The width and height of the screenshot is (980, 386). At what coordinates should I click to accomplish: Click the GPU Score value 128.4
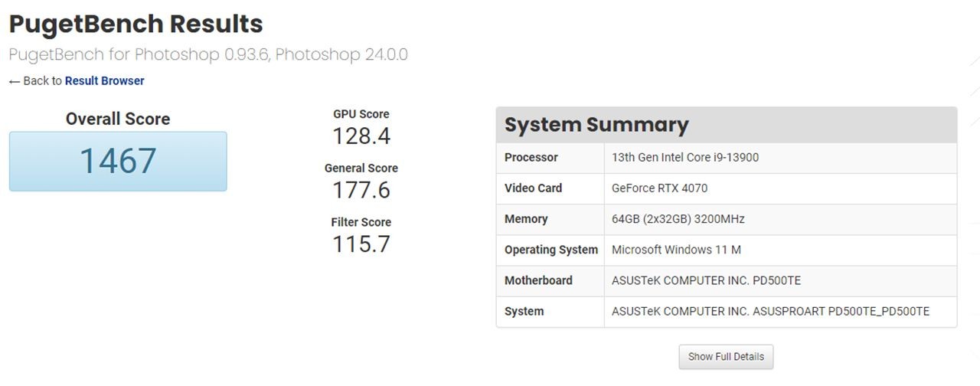pos(361,136)
